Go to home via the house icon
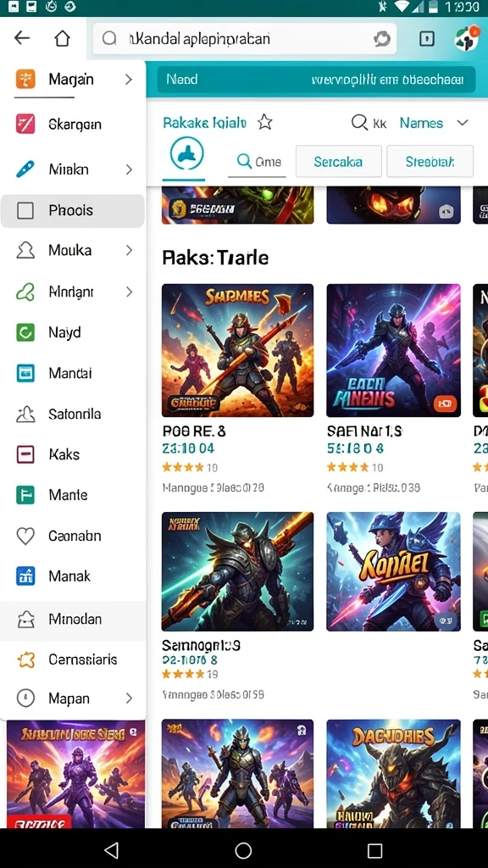Image resolution: width=488 pixels, height=868 pixels. pyautogui.click(x=62, y=37)
